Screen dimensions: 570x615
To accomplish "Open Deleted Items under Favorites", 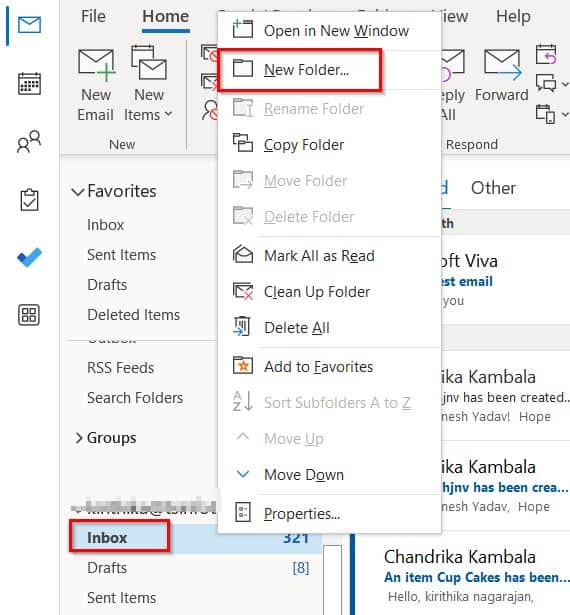I will 133,315.
